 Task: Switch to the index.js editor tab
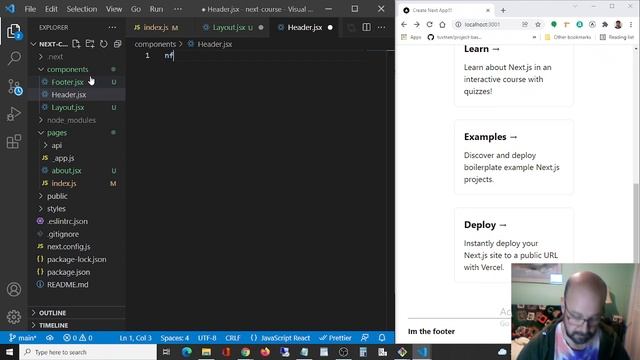156,27
